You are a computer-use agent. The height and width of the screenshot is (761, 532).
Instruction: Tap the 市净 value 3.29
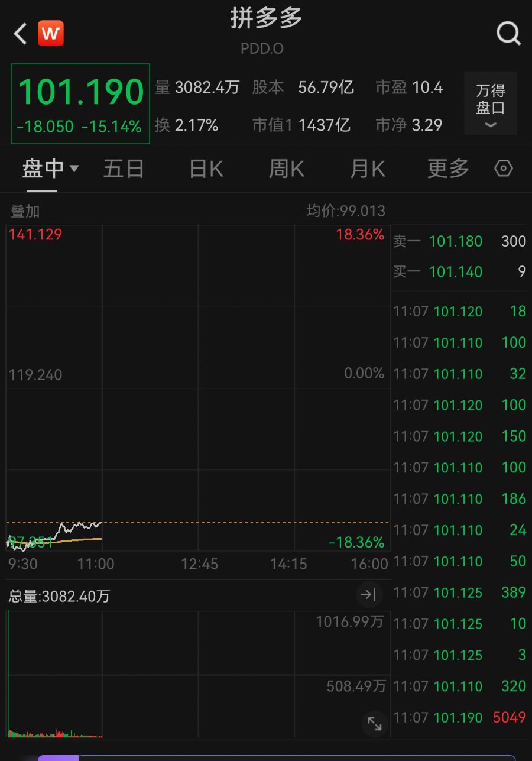(427, 125)
